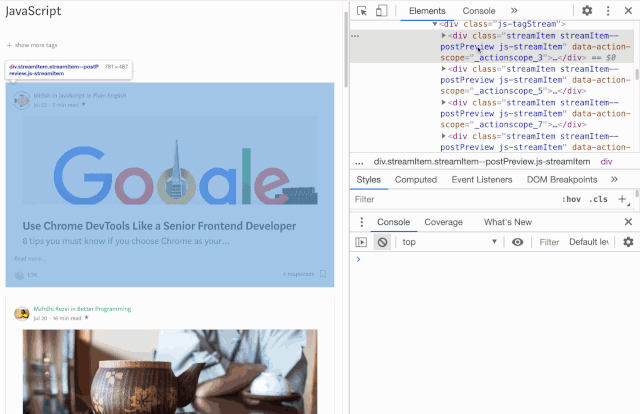
Task: Click breadcrumb div.streamItem.streamItem--postPreview.js-streamItem
Action: (482, 162)
